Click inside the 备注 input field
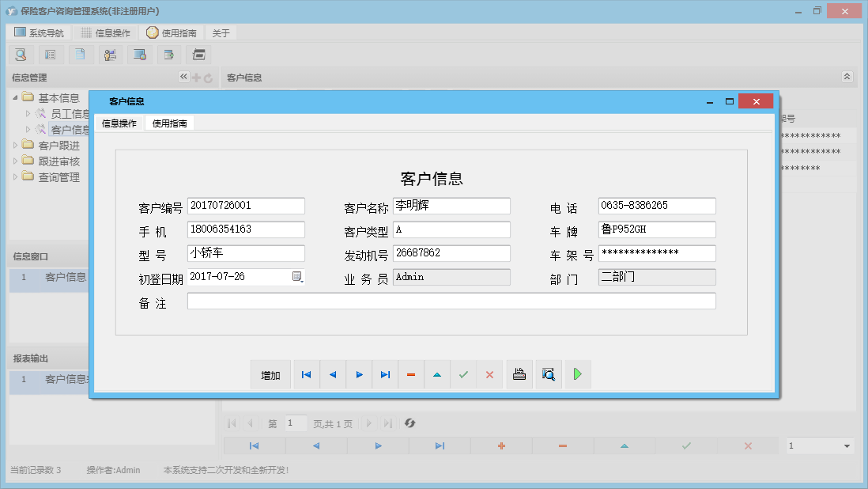 451,301
